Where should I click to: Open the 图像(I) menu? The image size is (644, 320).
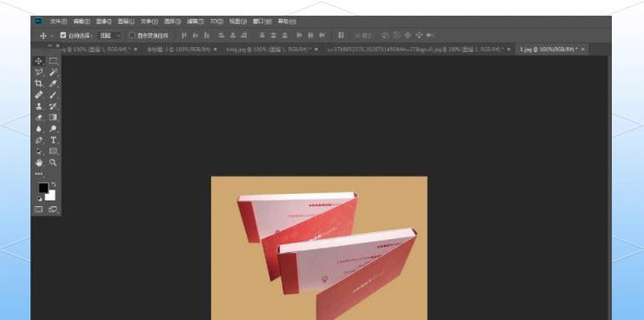point(103,22)
